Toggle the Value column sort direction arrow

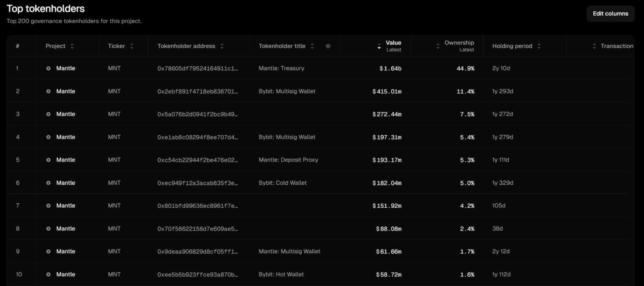[x=379, y=47]
